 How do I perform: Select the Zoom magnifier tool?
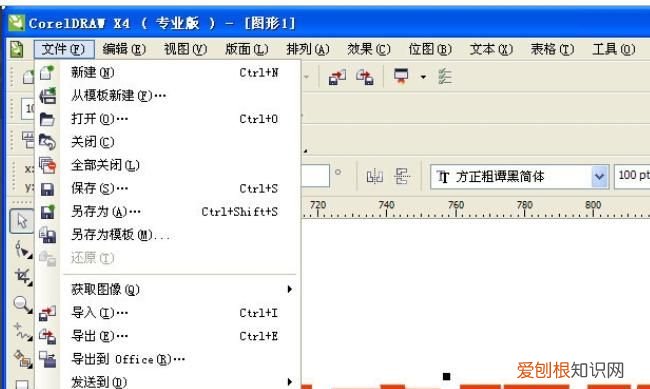22,305
